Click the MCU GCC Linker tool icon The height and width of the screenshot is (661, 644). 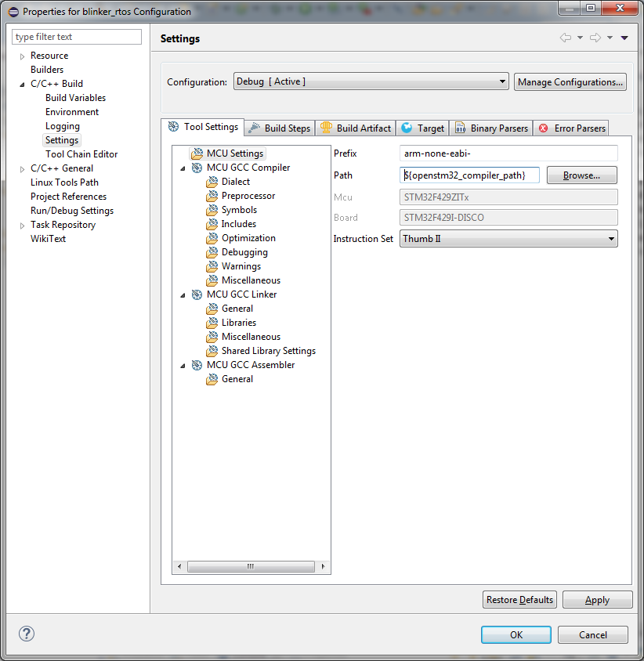click(197, 294)
